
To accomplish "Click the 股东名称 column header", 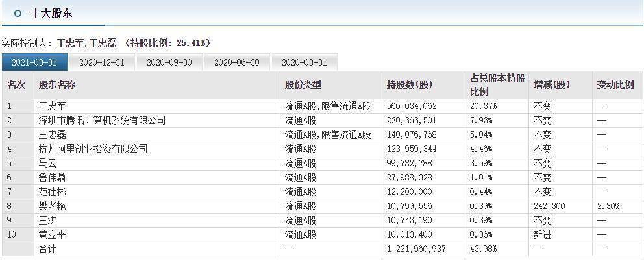I will pos(57,85).
